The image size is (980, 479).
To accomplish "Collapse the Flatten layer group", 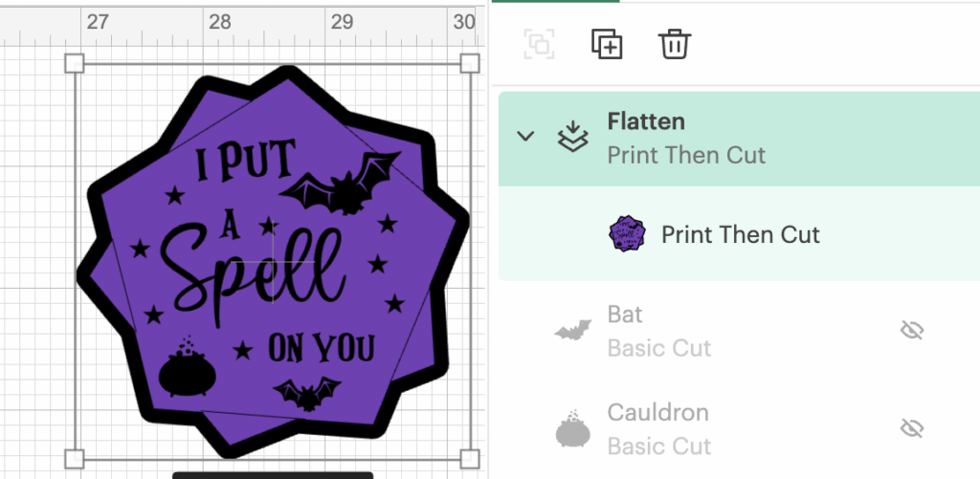I will point(525,136).
